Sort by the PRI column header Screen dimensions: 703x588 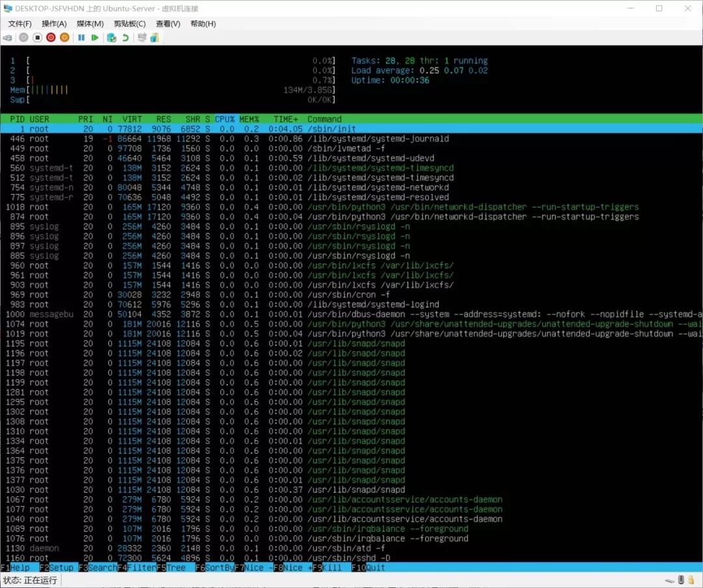[x=86, y=119]
